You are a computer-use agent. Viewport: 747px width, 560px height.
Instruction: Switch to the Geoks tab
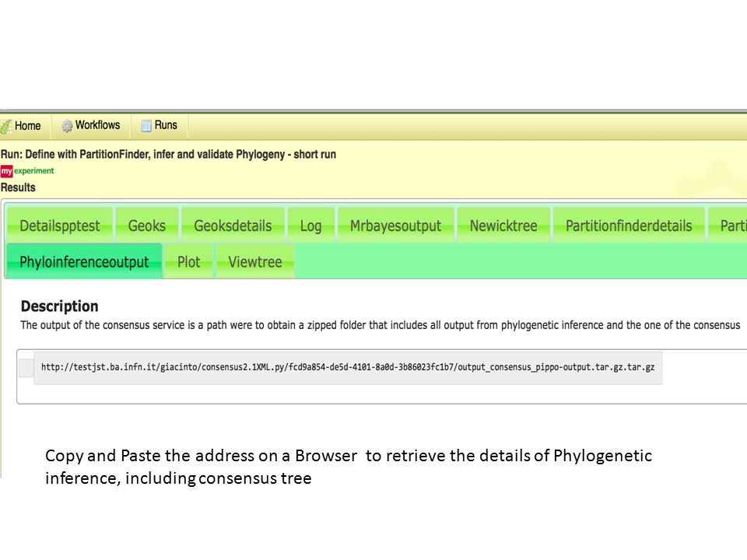coord(147,226)
